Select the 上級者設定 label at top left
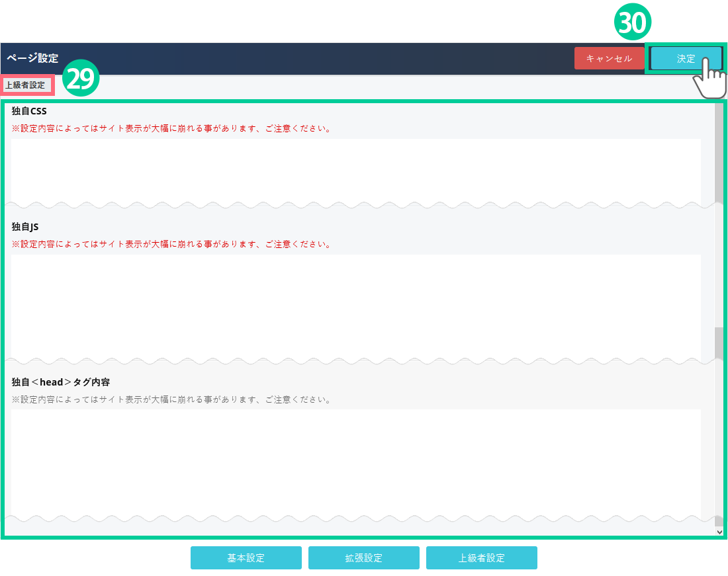The height and width of the screenshot is (576, 728). coord(25,85)
